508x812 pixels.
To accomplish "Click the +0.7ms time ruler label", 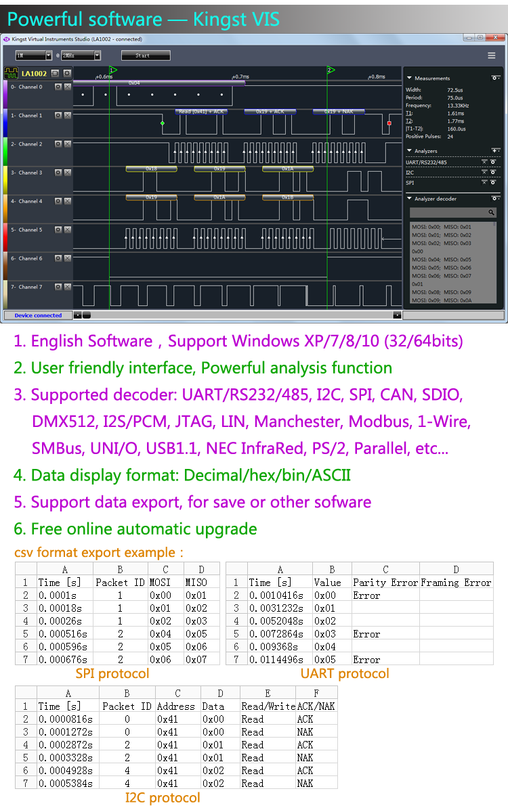I will click(x=240, y=77).
